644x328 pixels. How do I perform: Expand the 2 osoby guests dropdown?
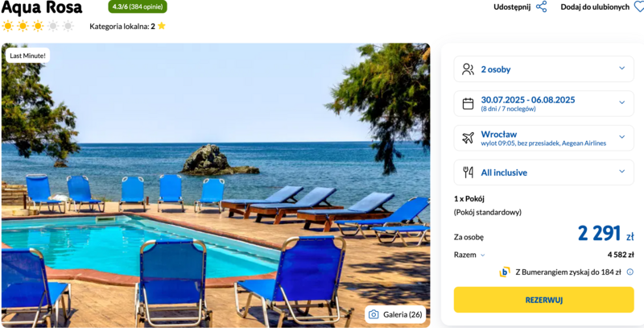click(544, 69)
